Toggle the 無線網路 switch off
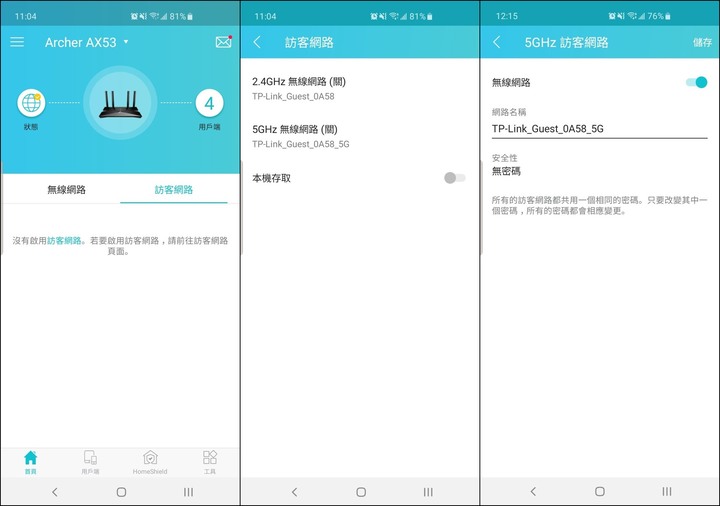 [696, 82]
